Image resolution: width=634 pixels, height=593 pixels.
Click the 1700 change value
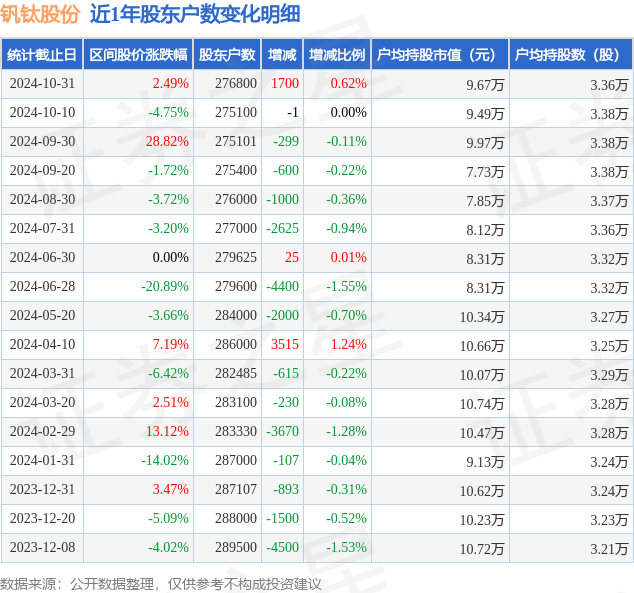coord(285,83)
